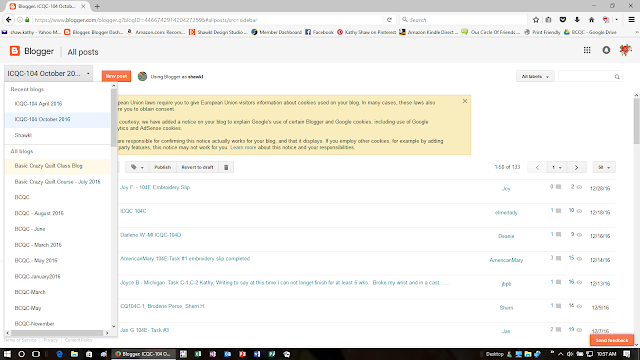Open the toolbar overflow dropdown arrow
Screen dimensions: 640x360
pyautogui.click(x=617, y=20)
